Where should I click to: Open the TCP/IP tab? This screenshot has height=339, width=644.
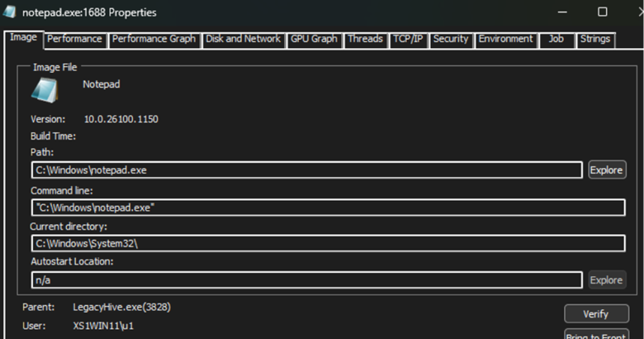(408, 40)
